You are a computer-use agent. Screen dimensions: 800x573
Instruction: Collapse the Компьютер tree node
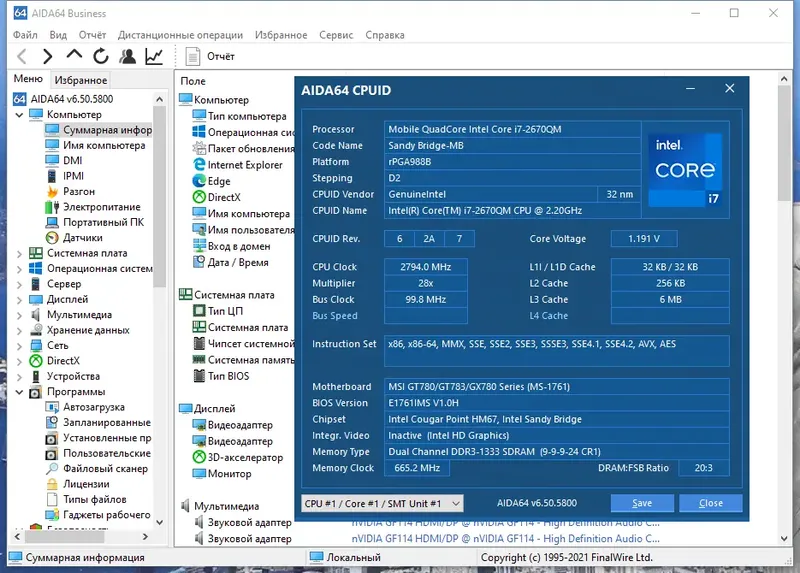[x=19, y=115]
